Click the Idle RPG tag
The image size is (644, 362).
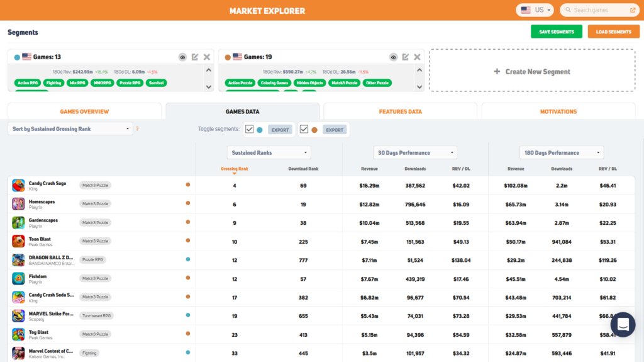(x=77, y=82)
